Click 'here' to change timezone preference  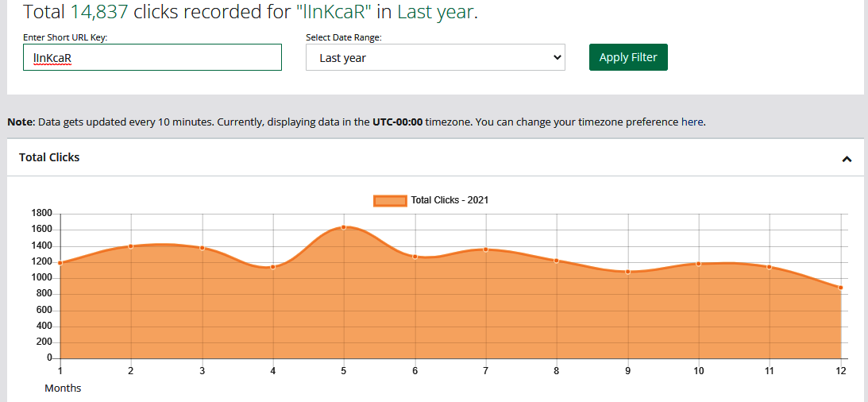click(x=693, y=122)
